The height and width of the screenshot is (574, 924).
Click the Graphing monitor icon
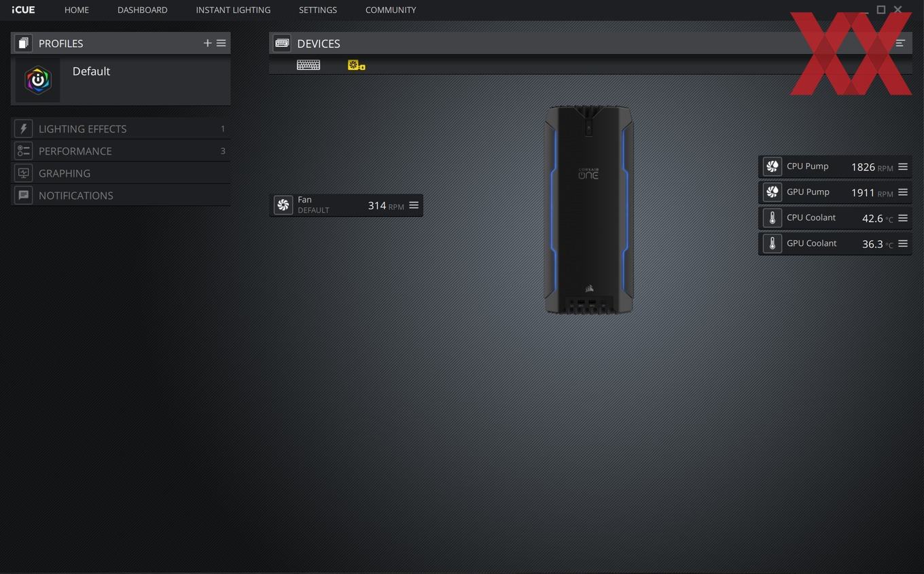pos(23,173)
